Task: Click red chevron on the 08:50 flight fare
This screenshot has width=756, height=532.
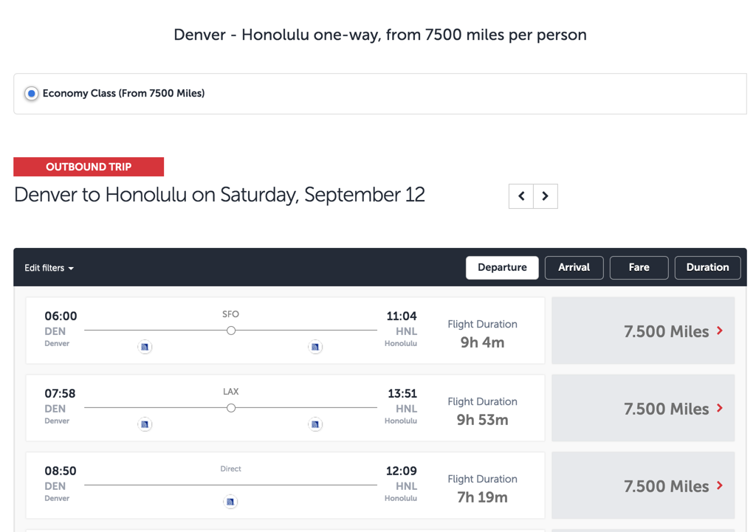Action: tap(720, 486)
